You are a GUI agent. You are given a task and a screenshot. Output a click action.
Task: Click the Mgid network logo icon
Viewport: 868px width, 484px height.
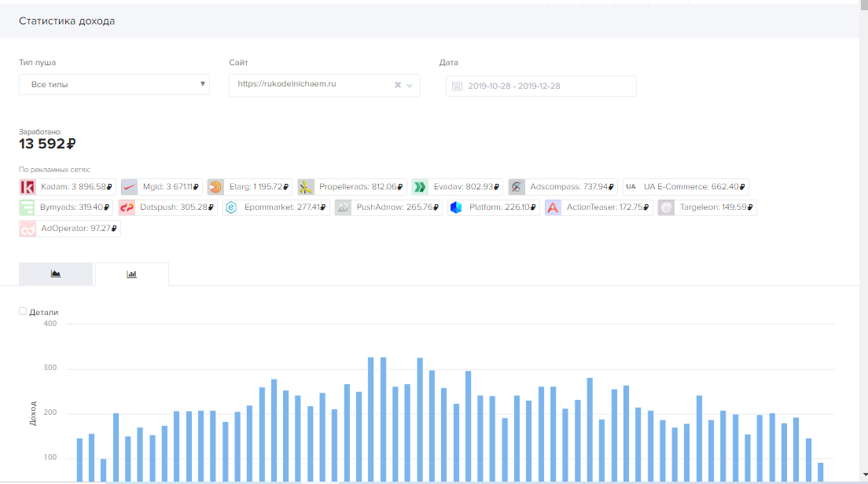pyautogui.click(x=130, y=187)
